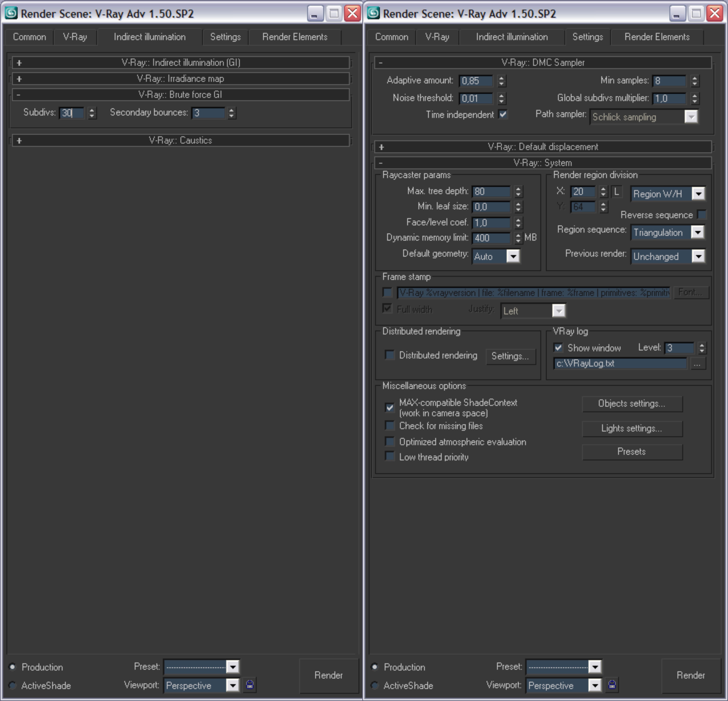The image size is (728, 701).
Task: Enable Low thread priority option
Action: tap(390, 456)
